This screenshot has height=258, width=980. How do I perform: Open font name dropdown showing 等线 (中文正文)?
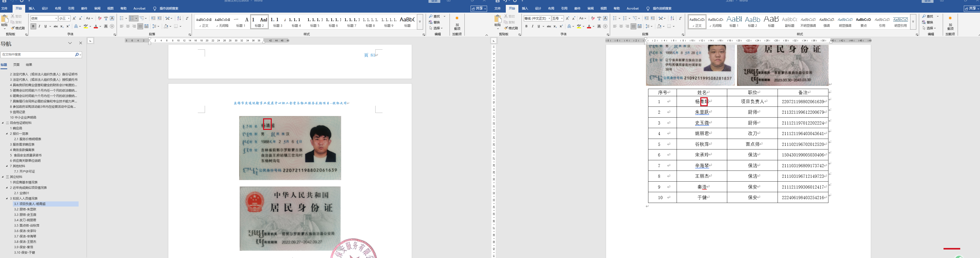(549, 18)
